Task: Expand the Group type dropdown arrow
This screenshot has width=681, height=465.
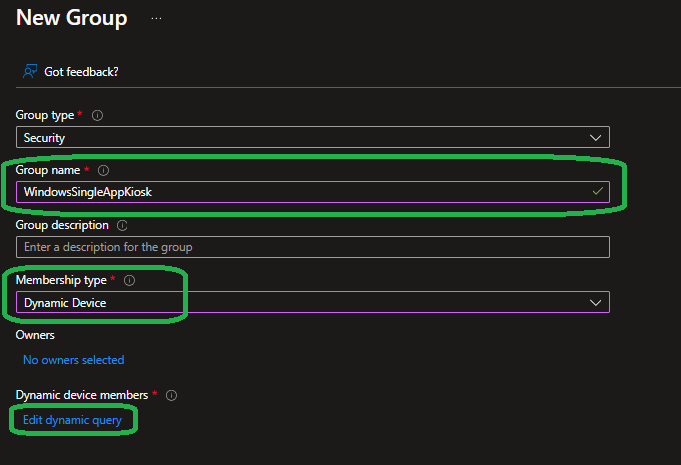Action: [x=596, y=137]
